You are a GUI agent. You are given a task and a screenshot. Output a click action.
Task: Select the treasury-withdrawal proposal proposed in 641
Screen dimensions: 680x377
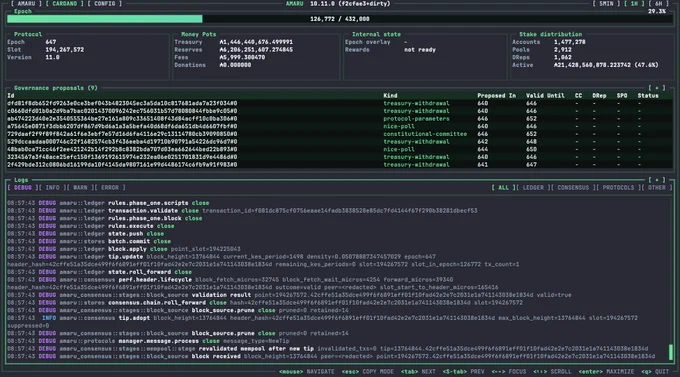coord(340,165)
